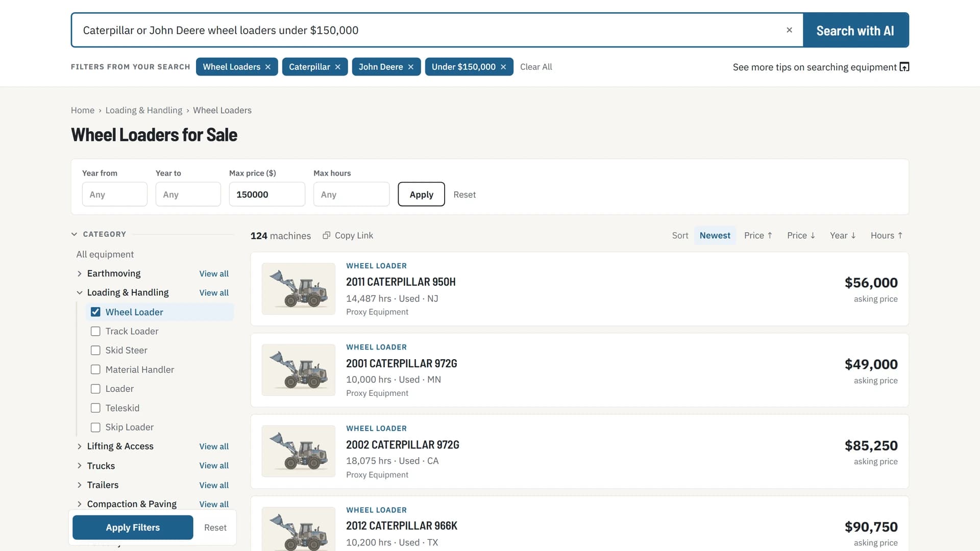This screenshot has width=980, height=551.
Task: Check the Loader checkbox
Action: click(x=95, y=389)
